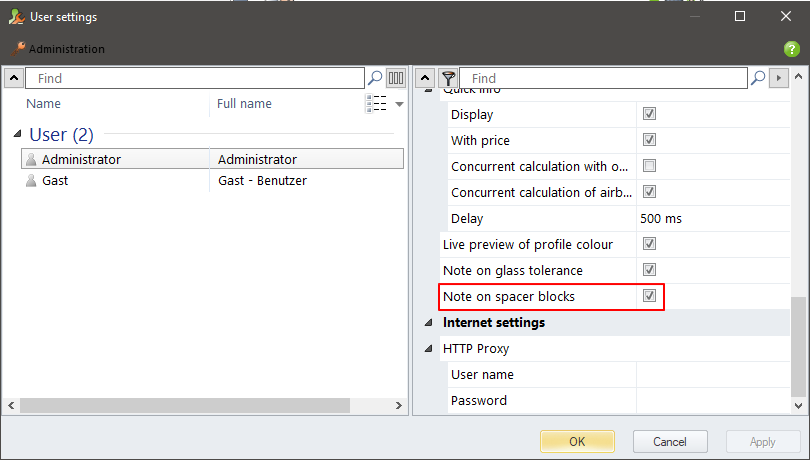
Task: Click the User name input field
Action: pyautogui.click(x=712, y=375)
